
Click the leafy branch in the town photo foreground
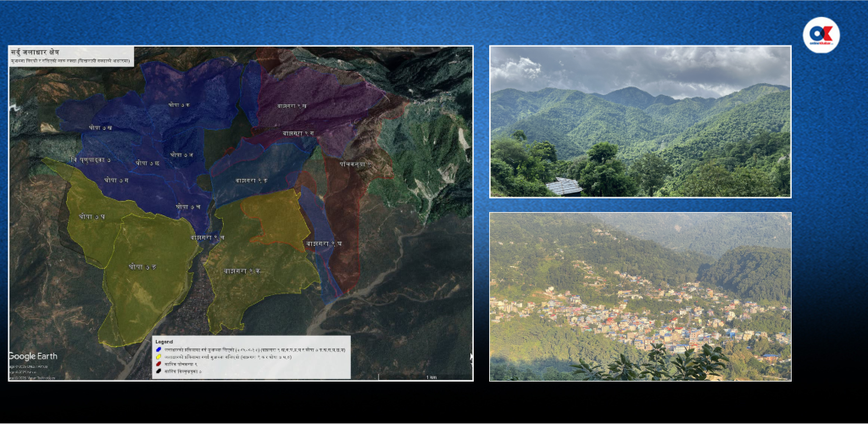pyautogui.click(x=653, y=363)
